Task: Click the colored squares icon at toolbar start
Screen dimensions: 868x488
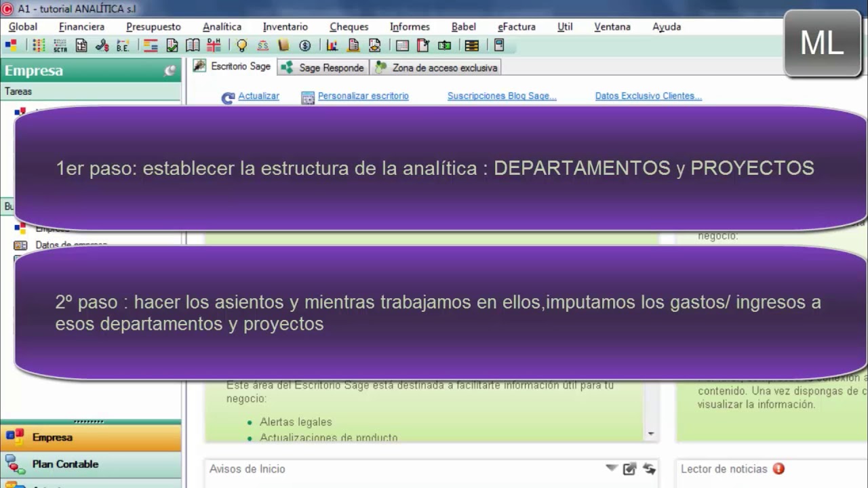Action: [x=11, y=45]
